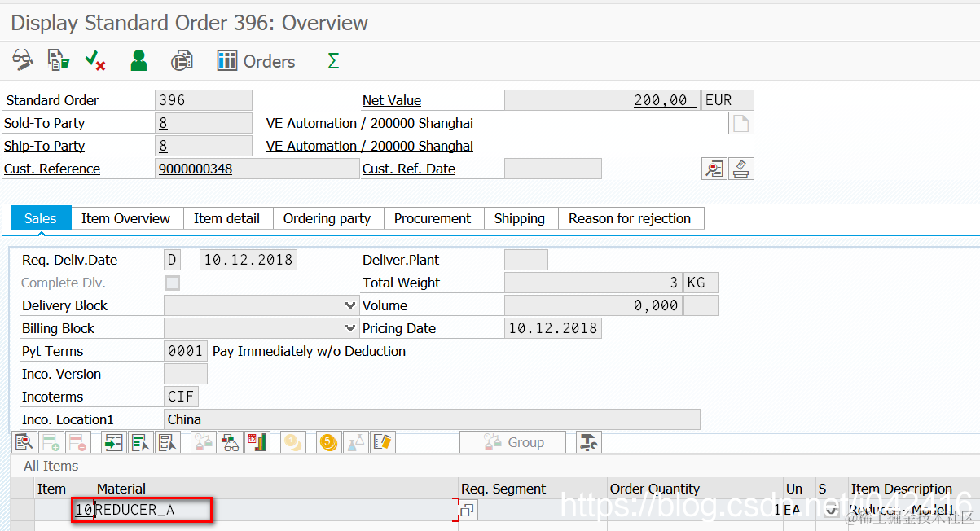Image resolution: width=980 pixels, height=531 pixels.
Task: Click the Cust. Reference field 9000000348
Action: pos(257,169)
